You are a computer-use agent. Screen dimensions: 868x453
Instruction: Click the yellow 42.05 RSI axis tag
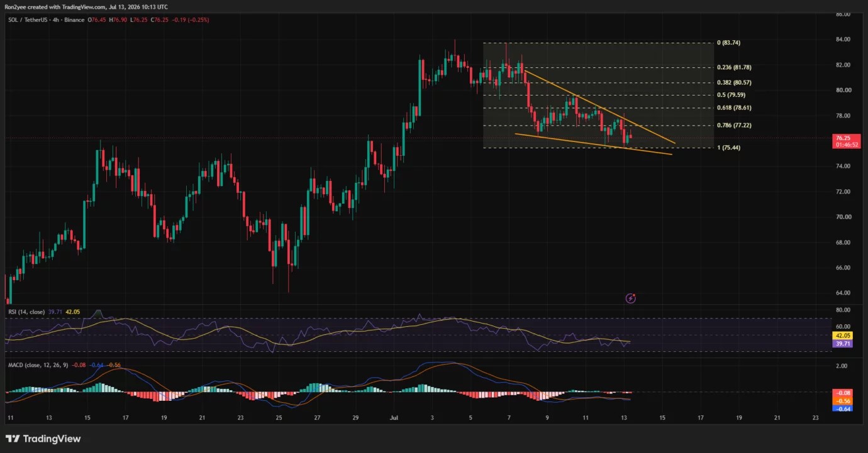click(843, 336)
